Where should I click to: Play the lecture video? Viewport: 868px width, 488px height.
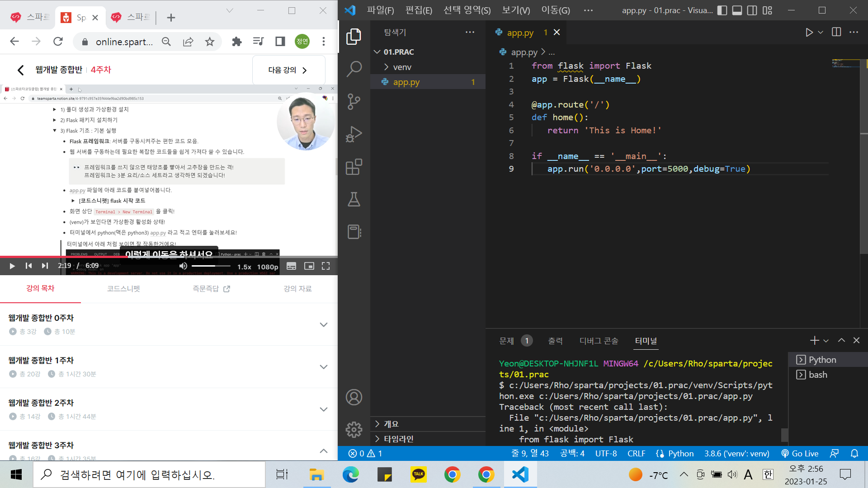pyautogui.click(x=12, y=266)
